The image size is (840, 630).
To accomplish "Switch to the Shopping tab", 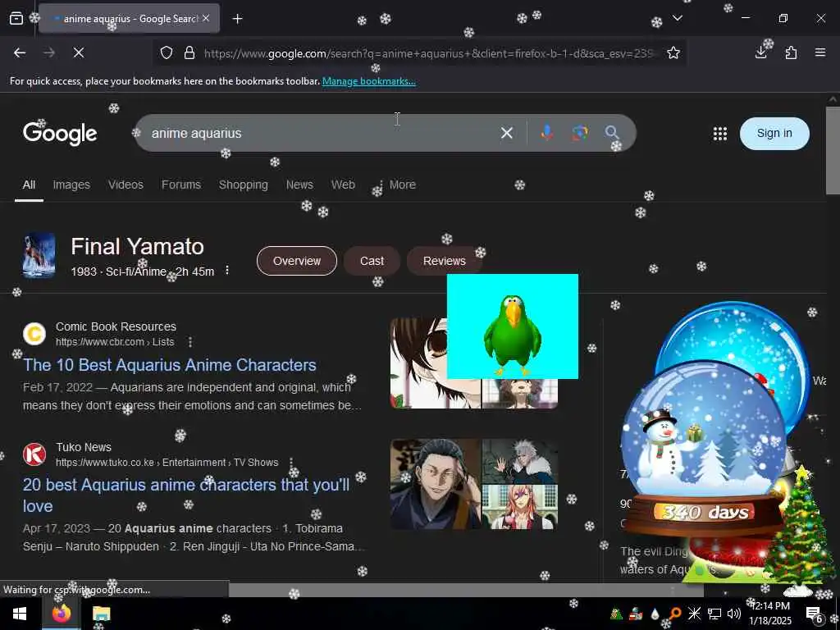I will click(243, 185).
